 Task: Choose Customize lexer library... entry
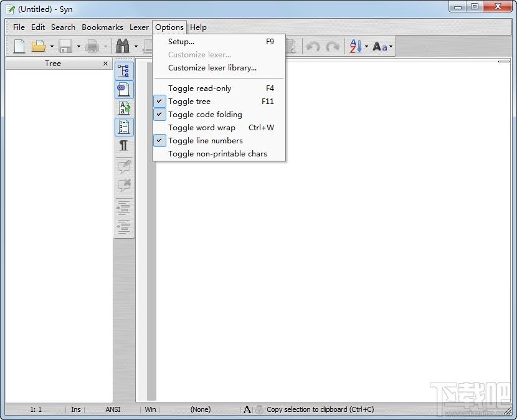pyautogui.click(x=212, y=68)
